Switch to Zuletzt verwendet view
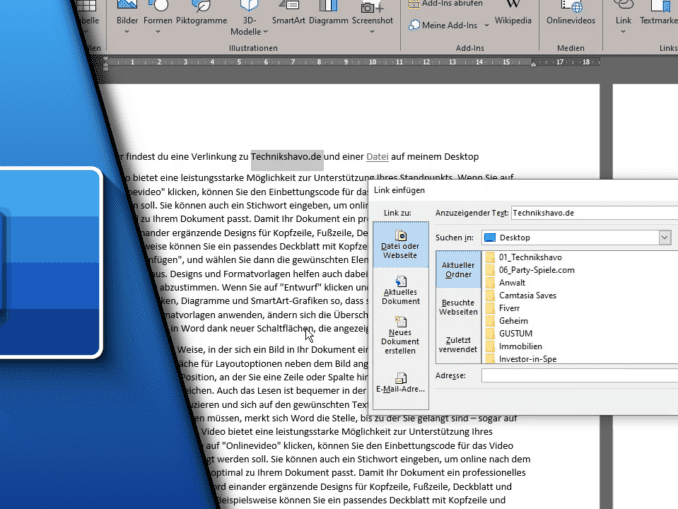 point(458,345)
